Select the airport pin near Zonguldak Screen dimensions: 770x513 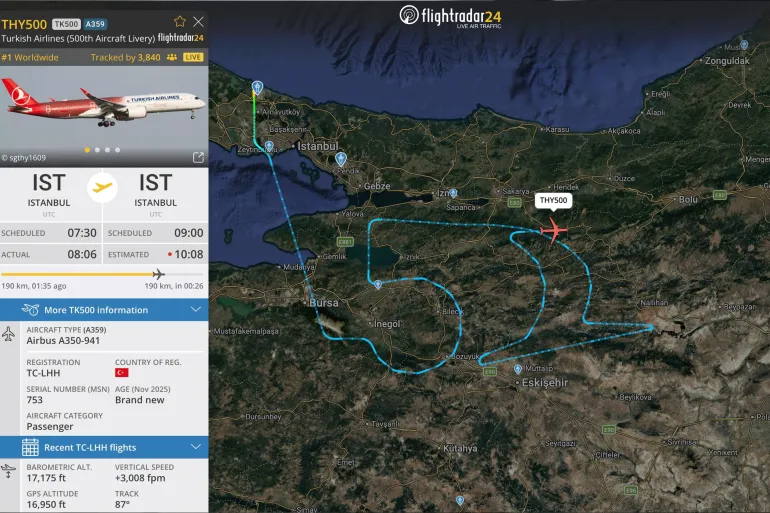[743, 45]
